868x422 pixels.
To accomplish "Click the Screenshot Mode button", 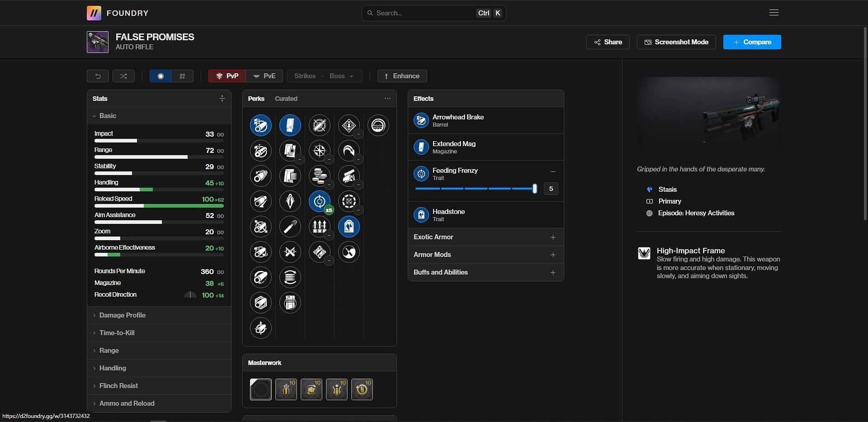I will tap(676, 42).
